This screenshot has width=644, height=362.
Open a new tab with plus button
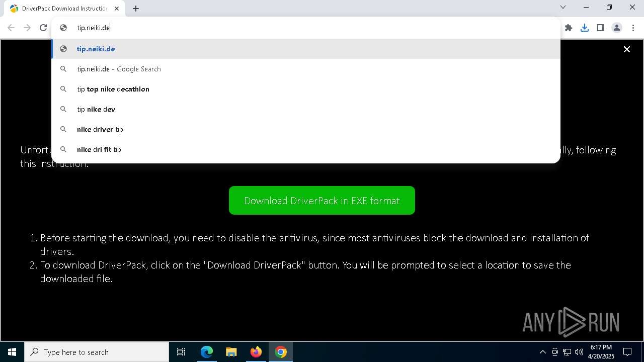[x=136, y=9]
